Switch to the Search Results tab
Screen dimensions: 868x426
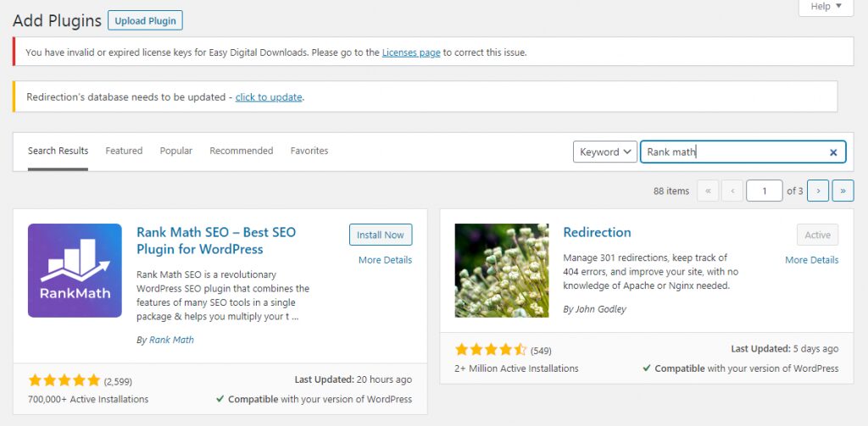click(58, 151)
